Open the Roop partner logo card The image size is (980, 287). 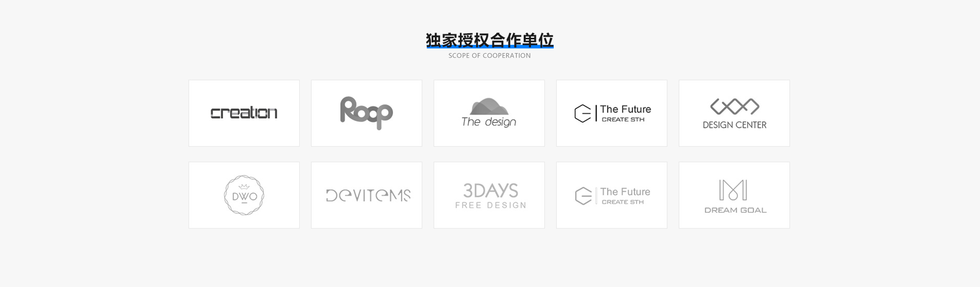coord(366,113)
